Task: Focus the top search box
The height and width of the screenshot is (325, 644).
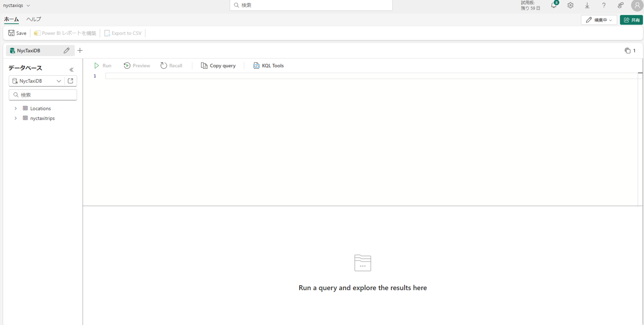Action: point(311,5)
